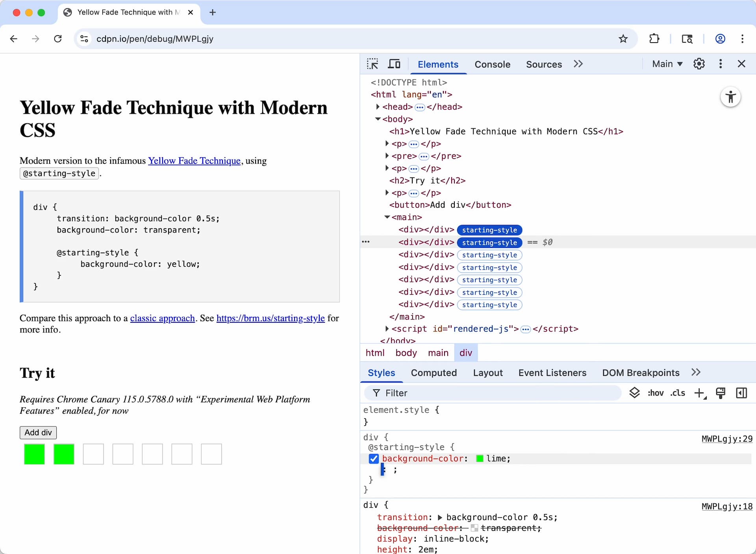The image size is (756, 554).
Task: Toggle the computed styles sidebar icon
Action: pyautogui.click(x=741, y=393)
